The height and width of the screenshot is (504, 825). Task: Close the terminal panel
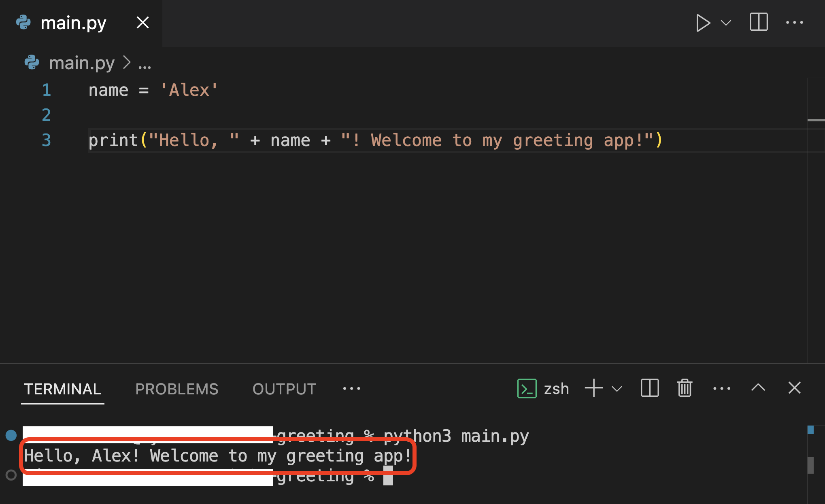tap(795, 388)
